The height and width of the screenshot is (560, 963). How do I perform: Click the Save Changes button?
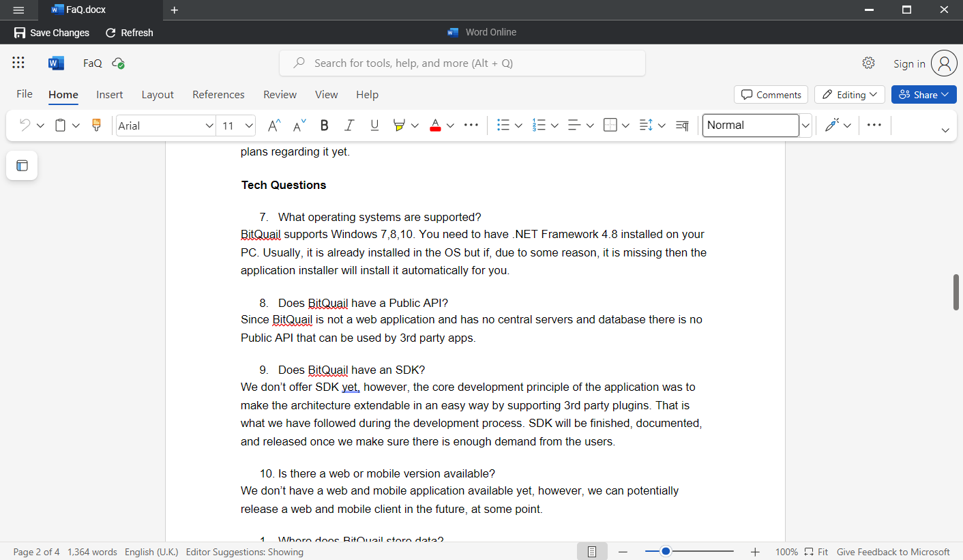tap(52, 33)
